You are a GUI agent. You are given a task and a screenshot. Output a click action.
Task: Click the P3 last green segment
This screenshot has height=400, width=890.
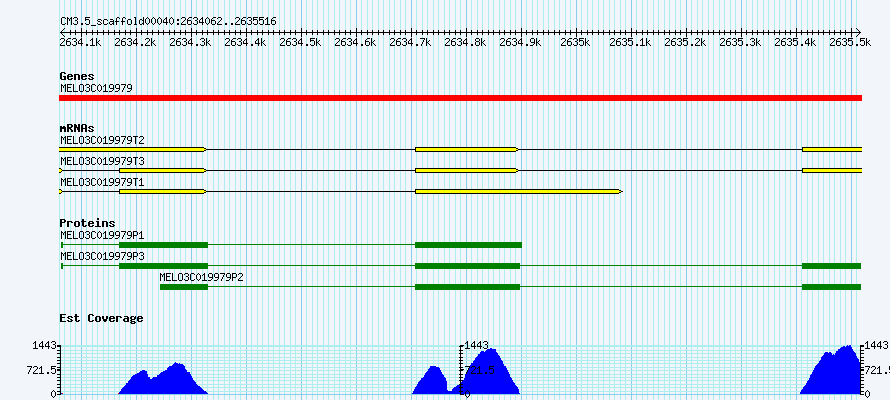click(832, 266)
